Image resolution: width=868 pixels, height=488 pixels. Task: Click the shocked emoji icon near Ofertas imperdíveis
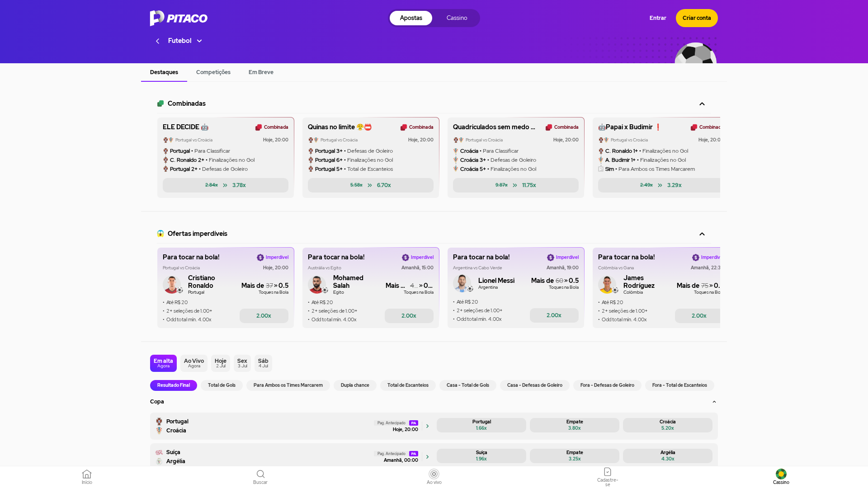pyautogui.click(x=160, y=234)
